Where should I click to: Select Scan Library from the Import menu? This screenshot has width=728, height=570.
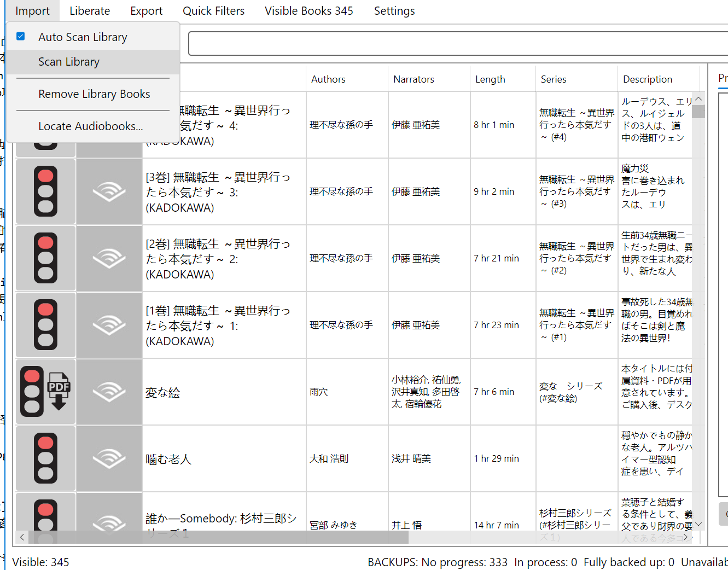point(69,62)
